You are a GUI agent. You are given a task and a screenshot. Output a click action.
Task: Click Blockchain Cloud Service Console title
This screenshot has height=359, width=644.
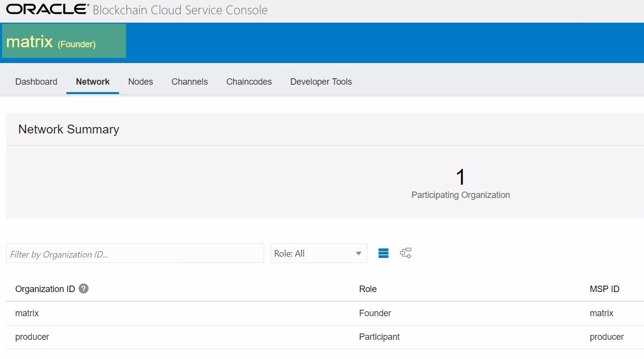[x=180, y=10]
